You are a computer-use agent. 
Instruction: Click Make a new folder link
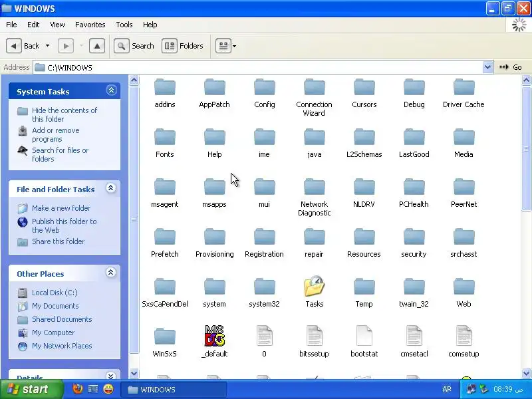click(61, 208)
